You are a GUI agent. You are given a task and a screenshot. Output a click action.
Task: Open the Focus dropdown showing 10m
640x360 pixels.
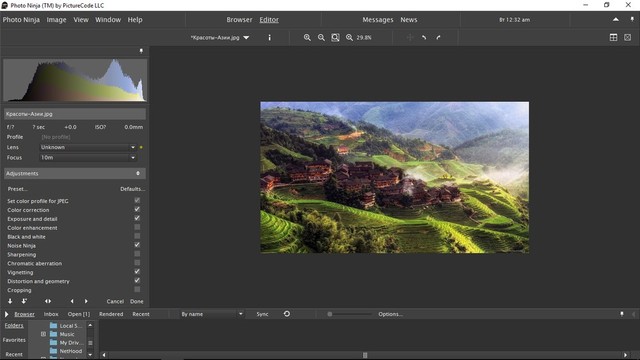point(88,158)
